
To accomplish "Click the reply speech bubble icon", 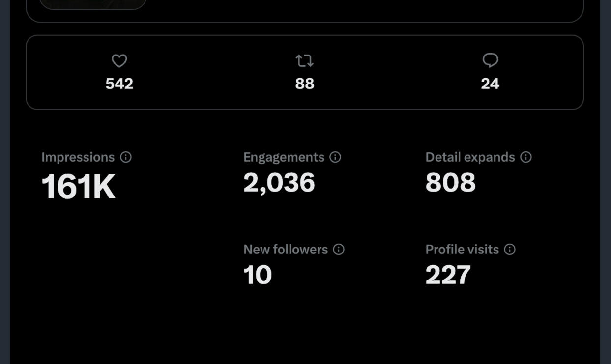I will pos(490,60).
